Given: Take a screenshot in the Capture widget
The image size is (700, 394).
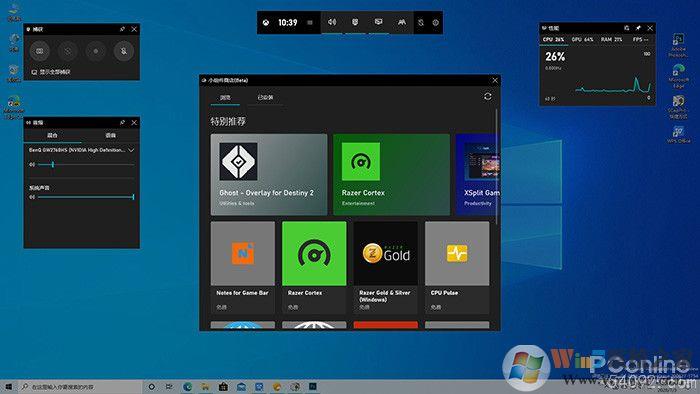Looking at the screenshot, I should click(x=40, y=51).
